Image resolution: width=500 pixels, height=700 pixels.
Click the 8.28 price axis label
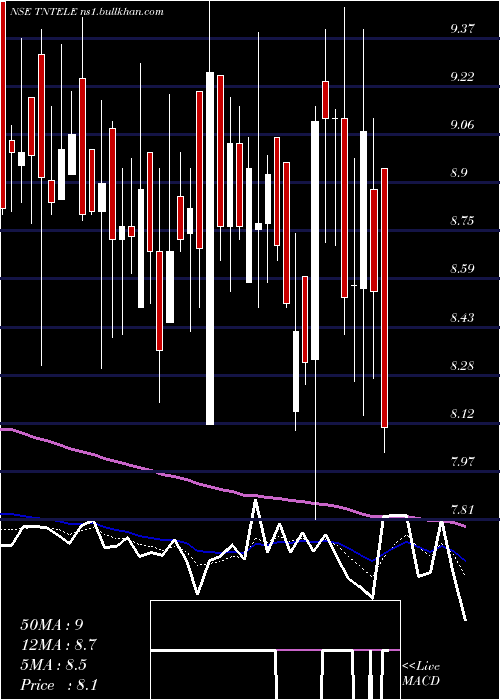(462, 366)
